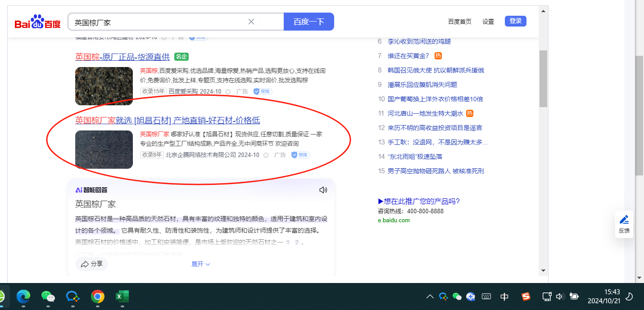Play audio of the AI smart answer
The image size is (644, 310).
[x=323, y=190]
